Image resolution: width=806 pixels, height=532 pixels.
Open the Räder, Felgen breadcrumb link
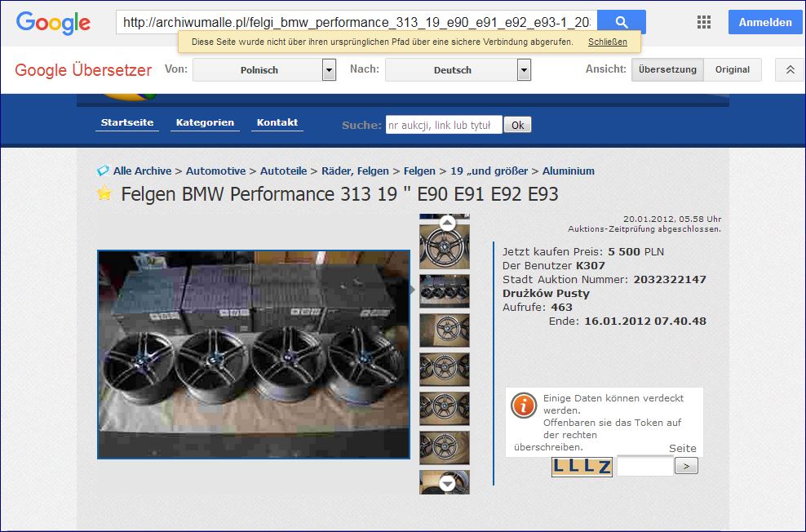pos(355,171)
